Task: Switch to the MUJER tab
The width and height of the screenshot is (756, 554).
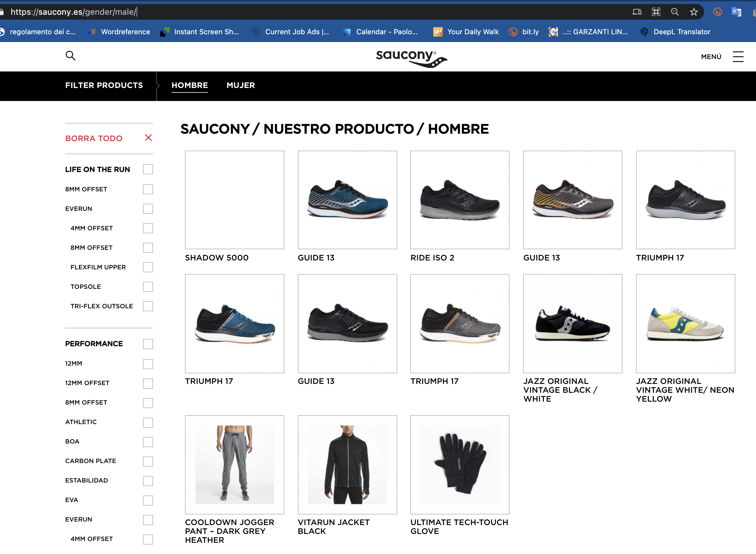Action: click(x=241, y=86)
